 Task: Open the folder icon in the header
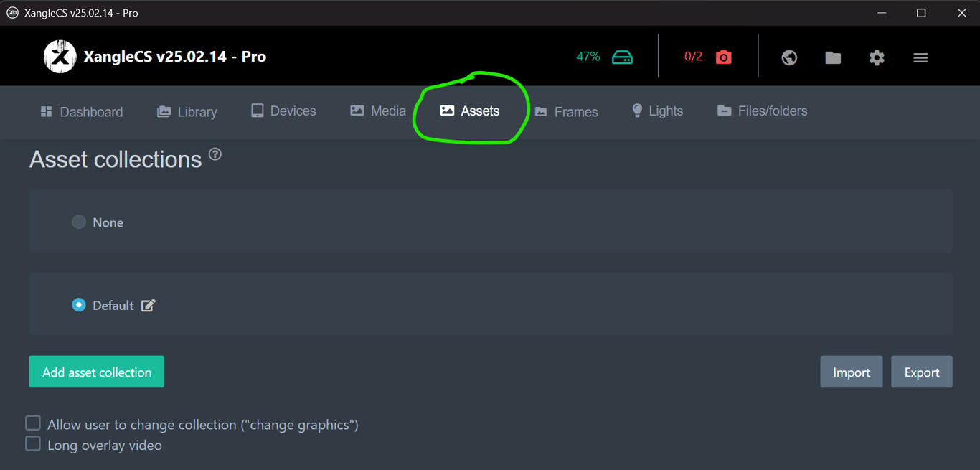coord(833,57)
